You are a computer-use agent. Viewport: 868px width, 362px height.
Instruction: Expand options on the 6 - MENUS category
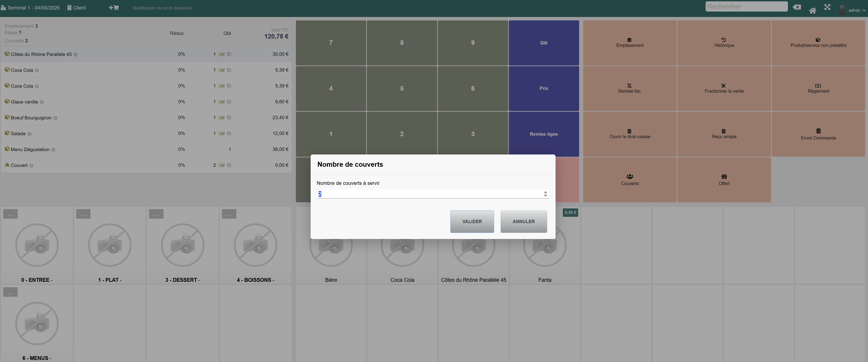click(10, 292)
